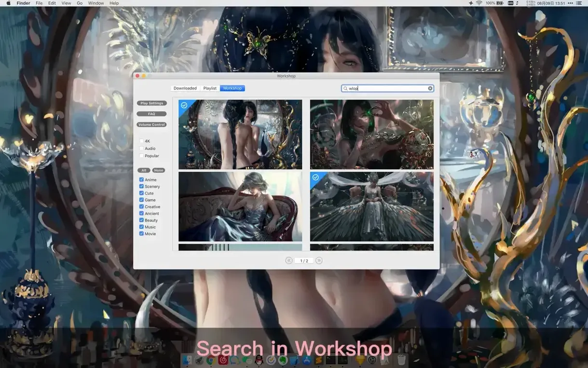588x368 pixels.
Task: Open the battery status menu
Action: 495,3
